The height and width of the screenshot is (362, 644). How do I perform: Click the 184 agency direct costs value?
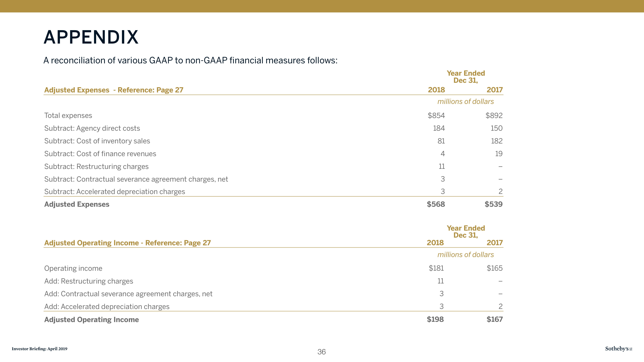(439, 128)
